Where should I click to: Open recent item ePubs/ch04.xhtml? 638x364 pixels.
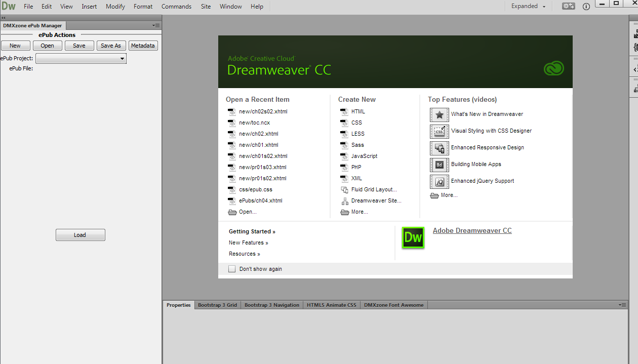tap(261, 201)
